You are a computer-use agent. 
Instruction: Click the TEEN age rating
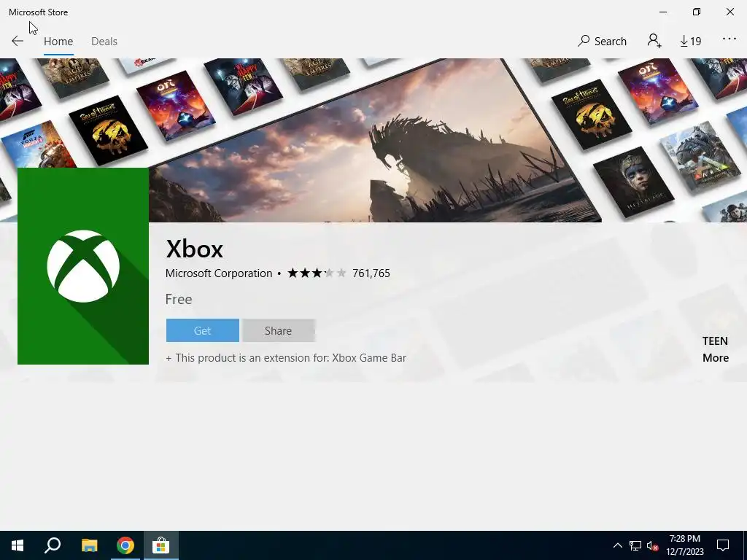715,341
